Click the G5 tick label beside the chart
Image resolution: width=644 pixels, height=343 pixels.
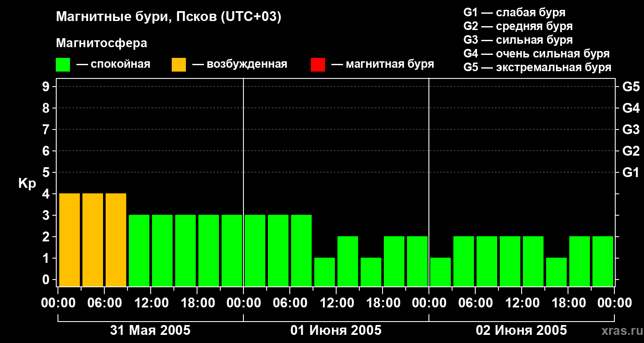pos(631,87)
